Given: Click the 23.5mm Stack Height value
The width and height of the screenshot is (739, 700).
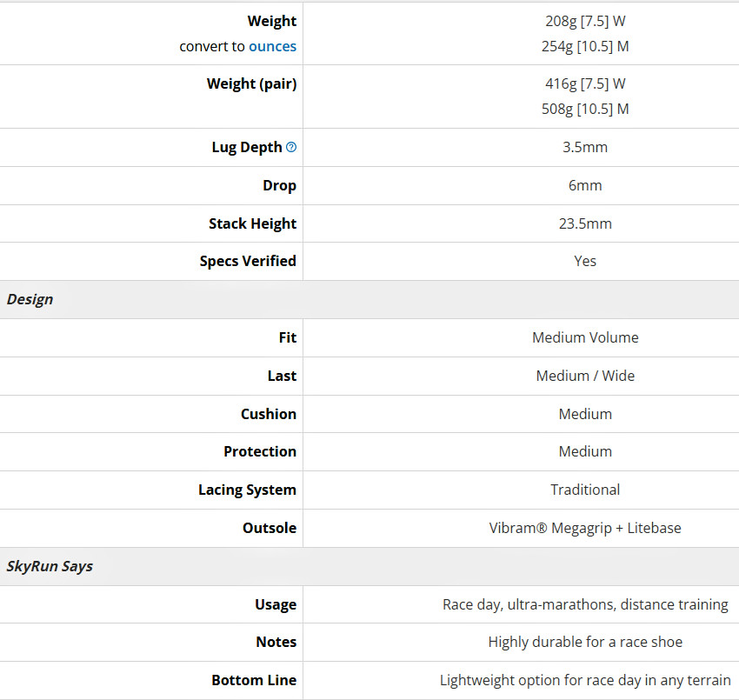Looking at the screenshot, I should point(585,223).
